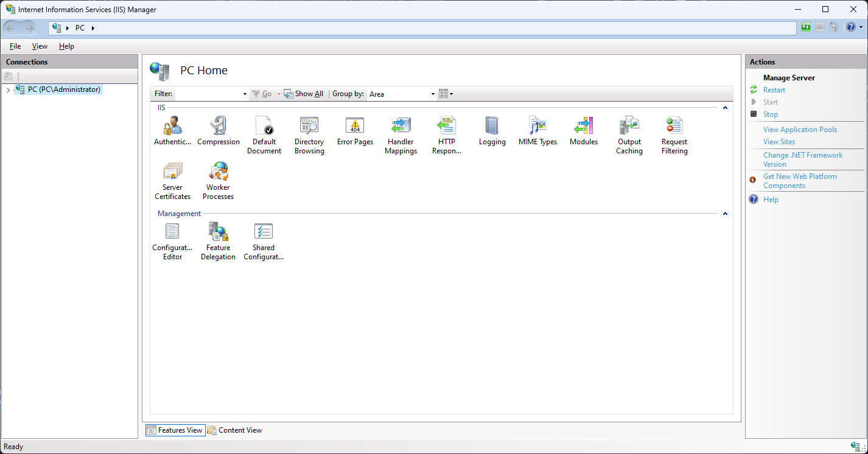The height and width of the screenshot is (454, 868).
Task: Open the Help menu
Action: [x=66, y=46]
